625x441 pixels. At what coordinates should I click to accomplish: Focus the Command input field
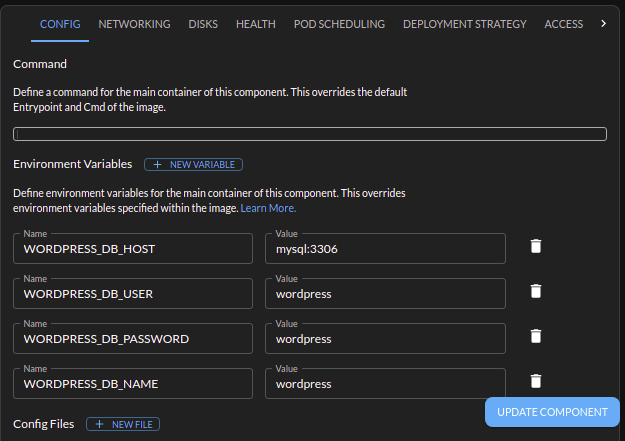pos(310,134)
